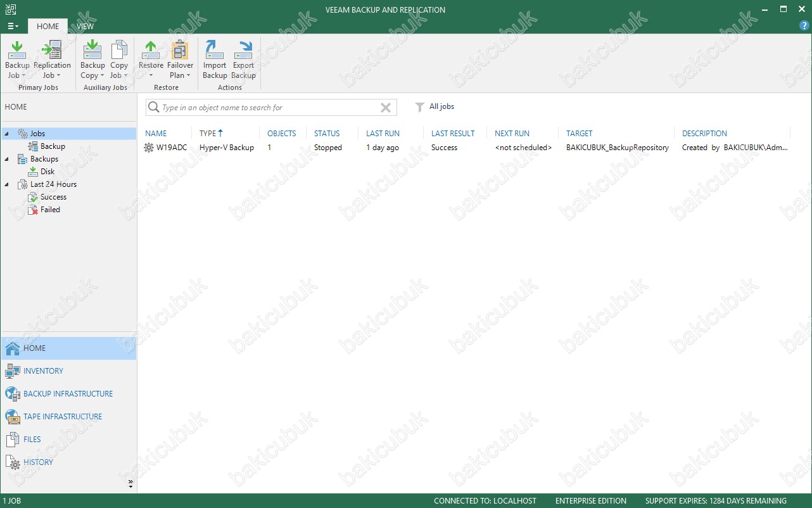The height and width of the screenshot is (508, 812).
Task: Open the application main menu button
Action: pos(13,27)
